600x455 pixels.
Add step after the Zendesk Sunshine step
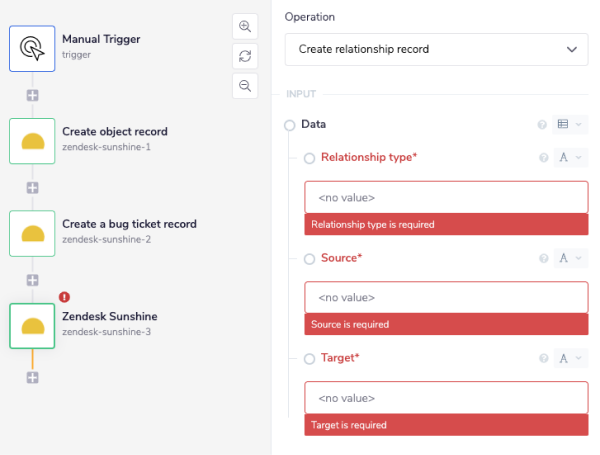(32, 377)
